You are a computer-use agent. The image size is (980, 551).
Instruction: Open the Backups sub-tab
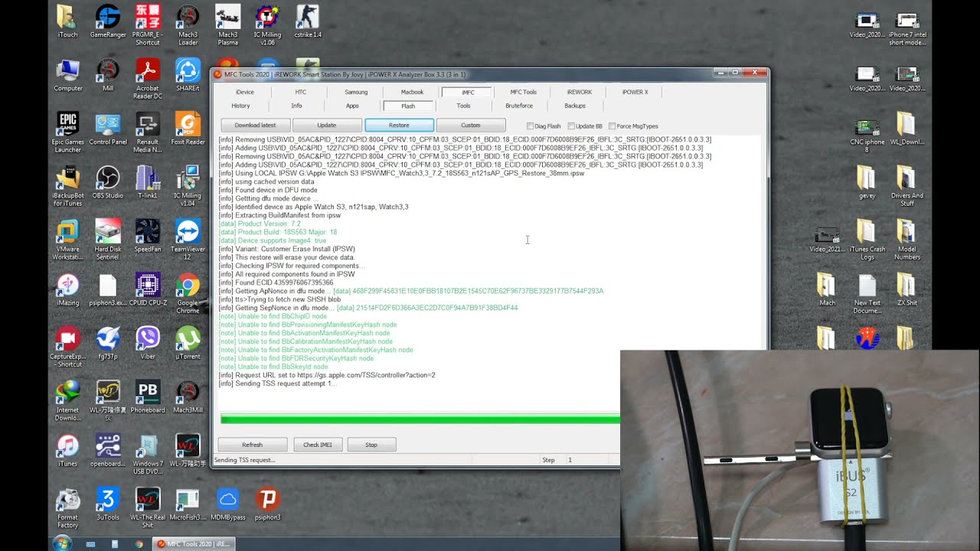pyautogui.click(x=575, y=106)
